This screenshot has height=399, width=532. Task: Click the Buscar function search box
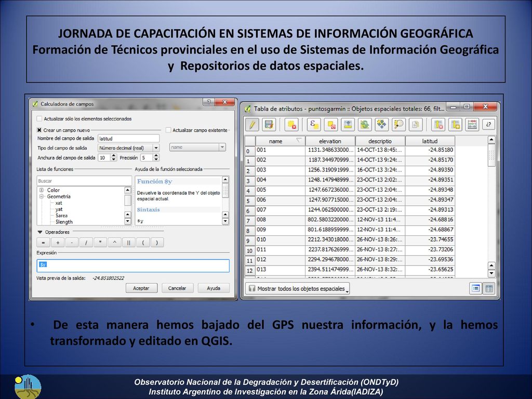pyautogui.click(x=84, y=181)
